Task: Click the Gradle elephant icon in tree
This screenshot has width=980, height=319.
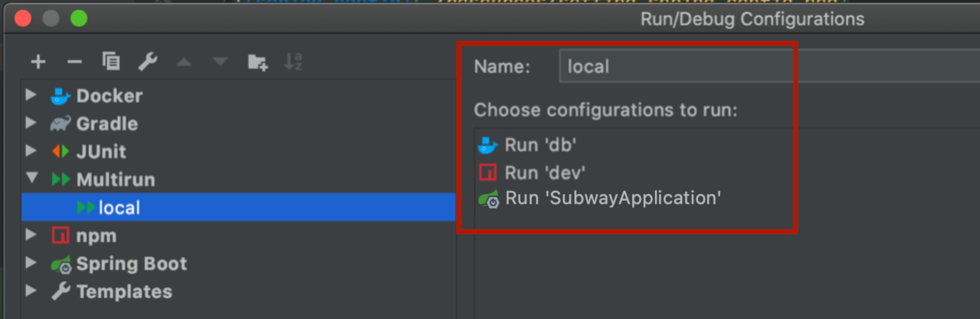Action: coord(60,124)
